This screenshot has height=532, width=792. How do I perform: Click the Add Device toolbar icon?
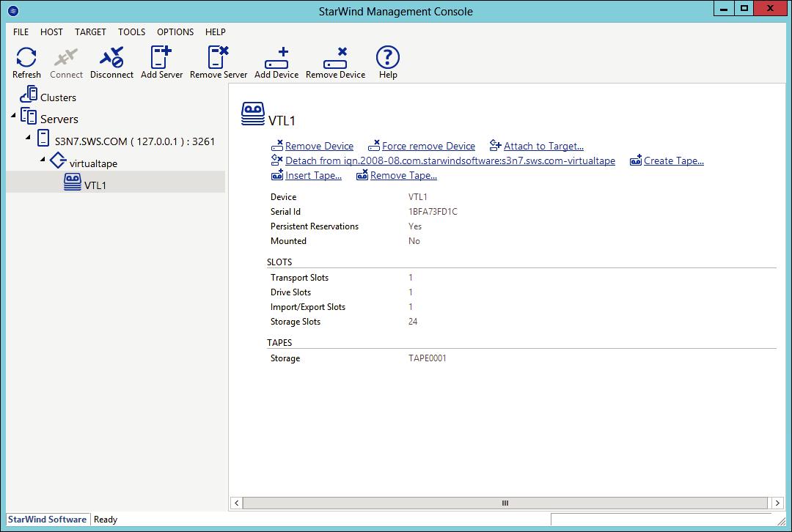(x=276, y=58)
